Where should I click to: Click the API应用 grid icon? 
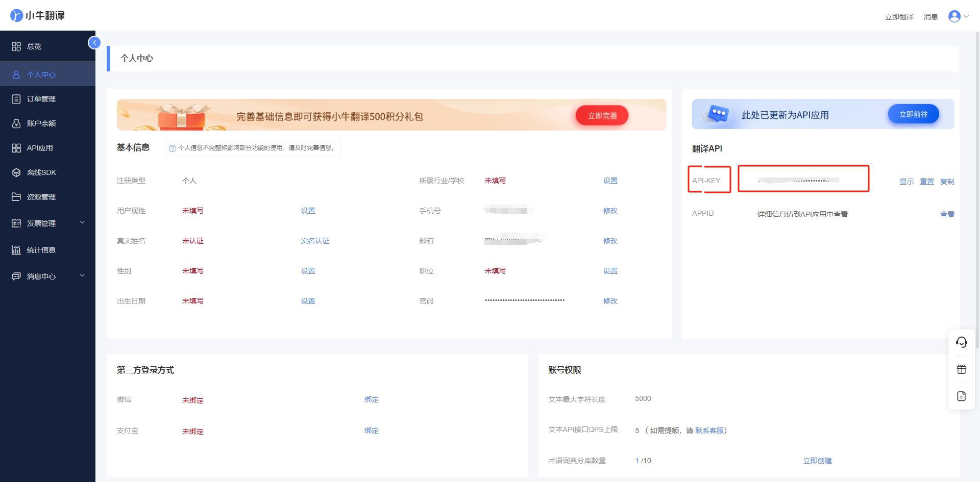[16, 148]
